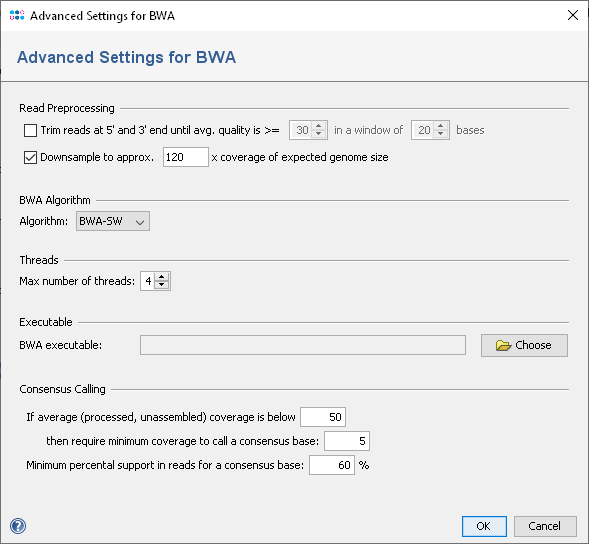Viewport: 589px width, 544px height.
Task: Open help via the question mark icon
Action: pos(18,526)
